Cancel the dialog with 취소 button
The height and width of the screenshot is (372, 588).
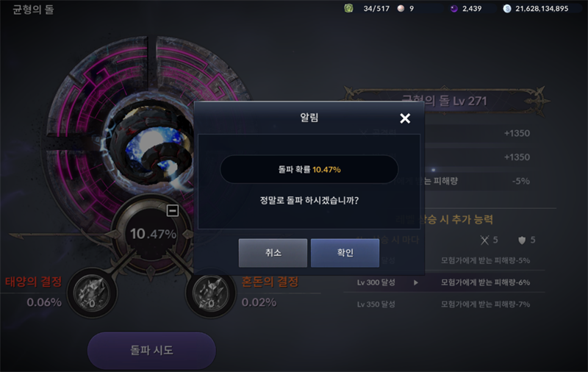pos(273,253)
